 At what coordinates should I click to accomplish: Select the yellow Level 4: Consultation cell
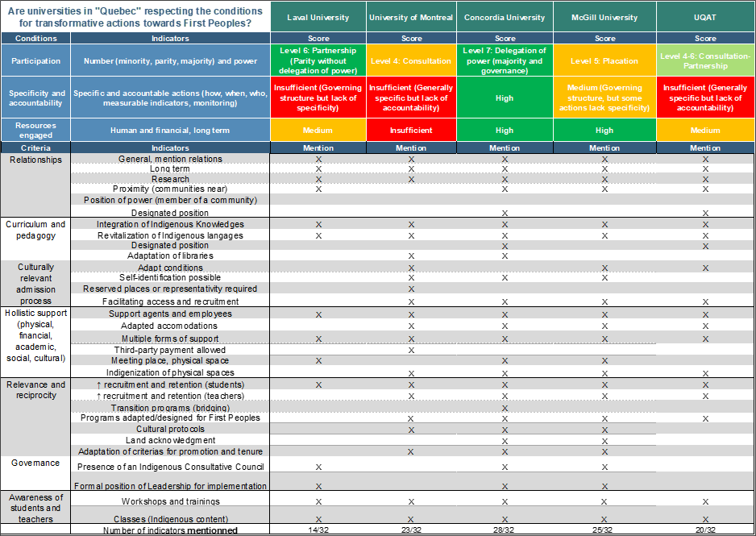(411, 61)
